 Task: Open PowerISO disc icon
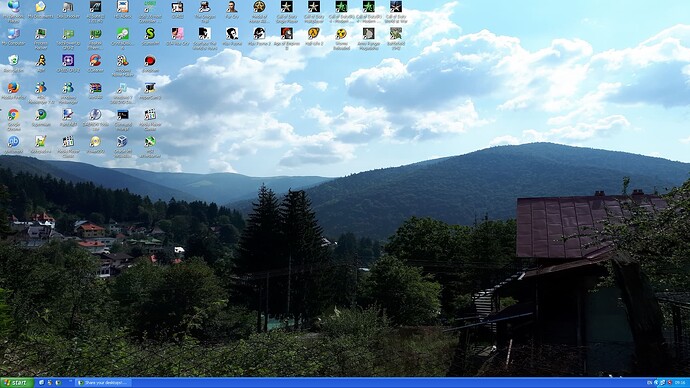coord(95,141)
